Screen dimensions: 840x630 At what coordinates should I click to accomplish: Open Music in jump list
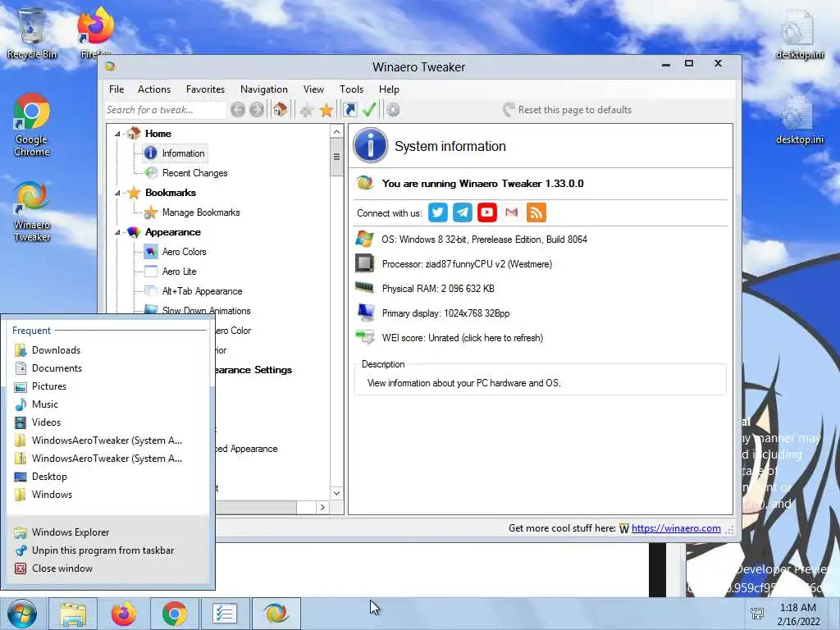44,404
